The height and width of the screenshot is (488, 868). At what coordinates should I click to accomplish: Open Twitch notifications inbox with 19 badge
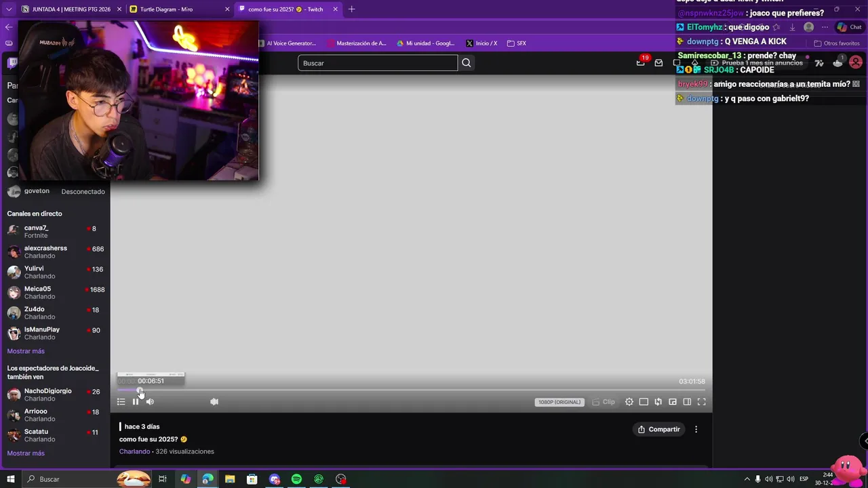click(641, 62)
